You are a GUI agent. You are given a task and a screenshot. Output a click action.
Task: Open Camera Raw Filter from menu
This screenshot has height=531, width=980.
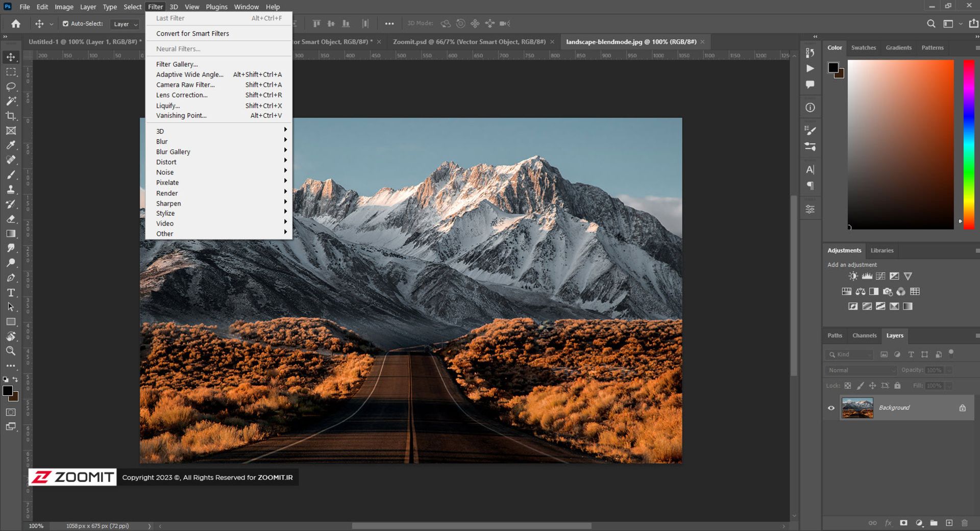tap(185, 85)
